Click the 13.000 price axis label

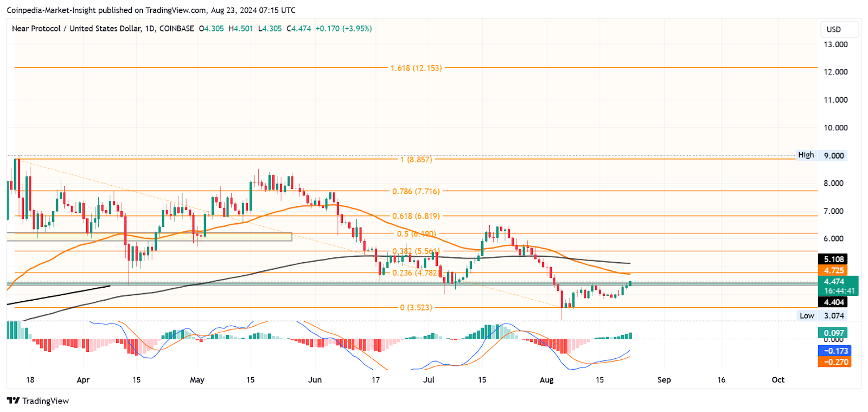835,45
